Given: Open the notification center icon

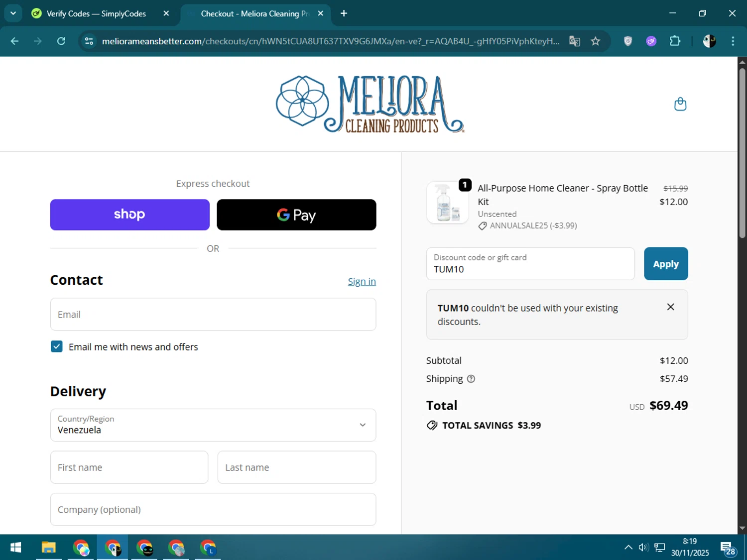Looking at the screenshot, I should point(727,548).
